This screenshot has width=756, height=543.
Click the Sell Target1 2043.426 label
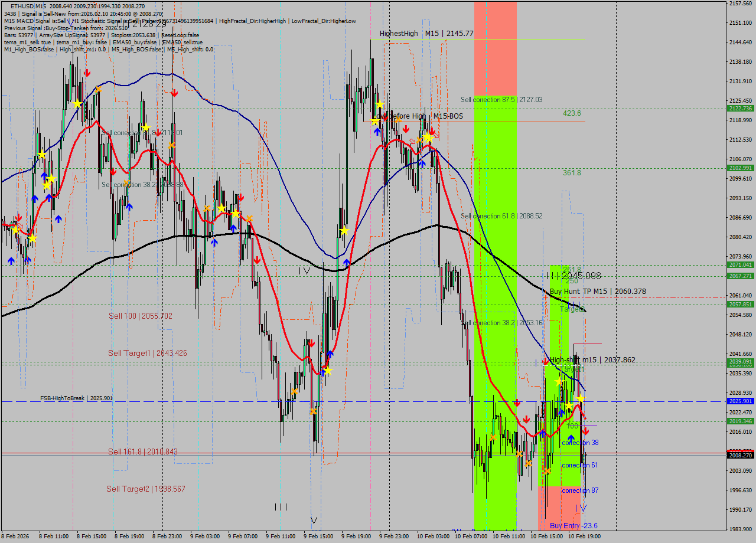[147, 354]
